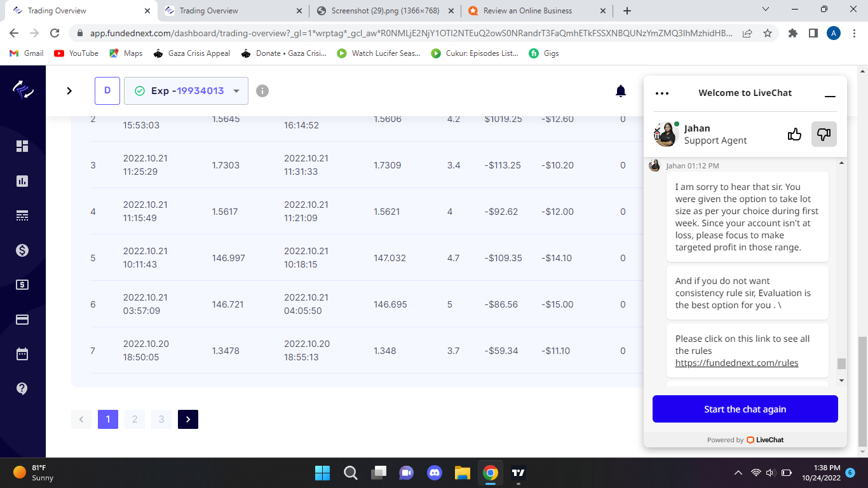Click the notification bell icon
Screen dimensions: 868x488
tap(621, 91)
